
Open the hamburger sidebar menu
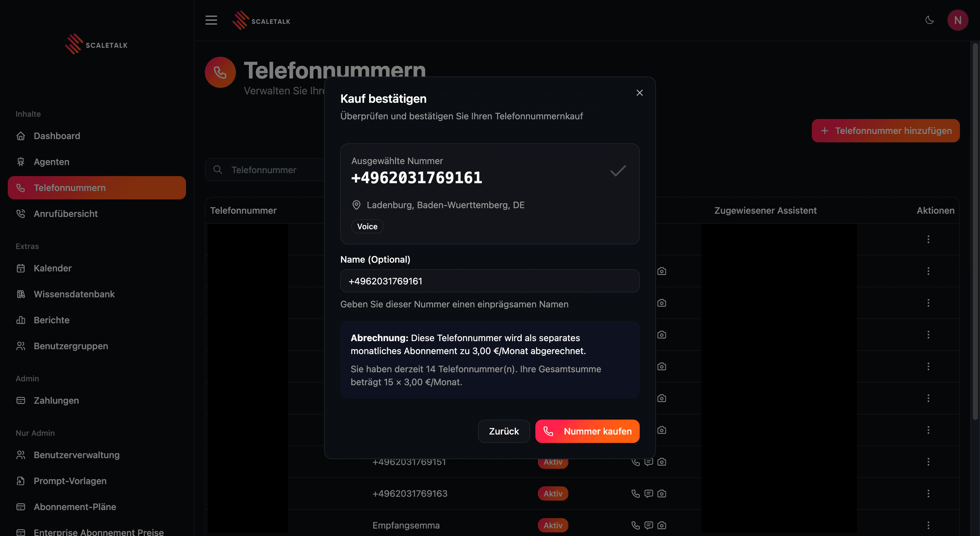coord(211,20)
